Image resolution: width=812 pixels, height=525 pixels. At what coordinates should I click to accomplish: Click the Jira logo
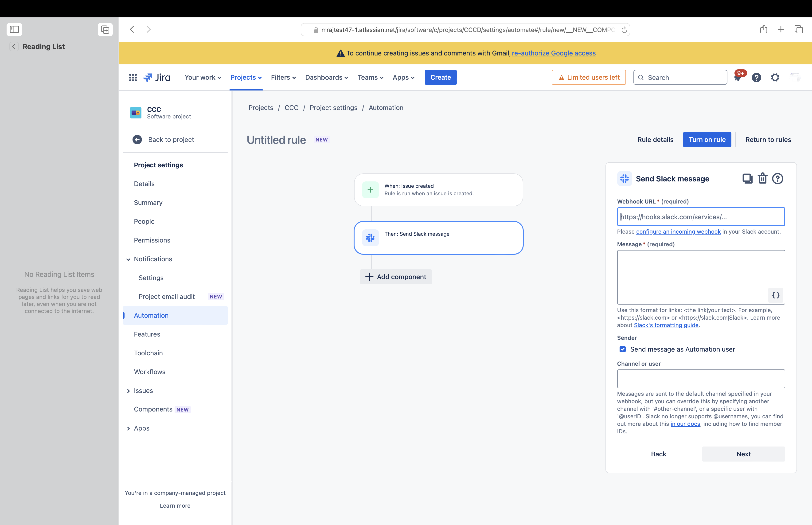pyautogui.click(x=157, y=77)
